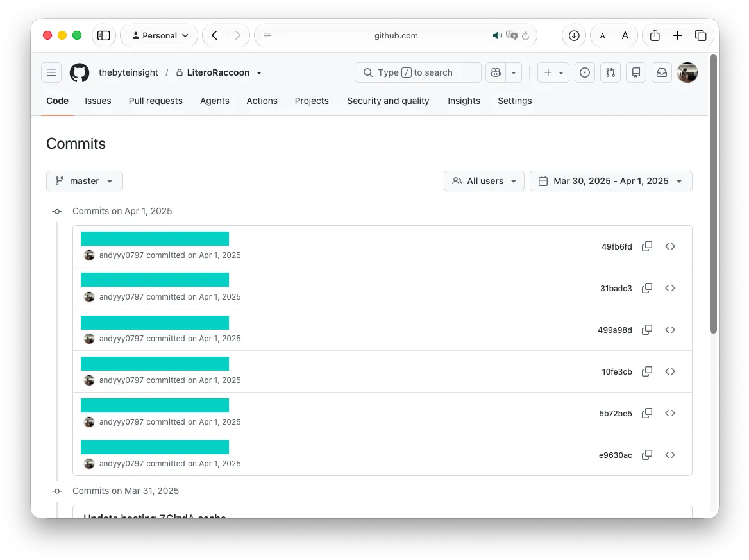Decrease text size with small A
Viewport: 749px width, 560px height.
(602, 35)
